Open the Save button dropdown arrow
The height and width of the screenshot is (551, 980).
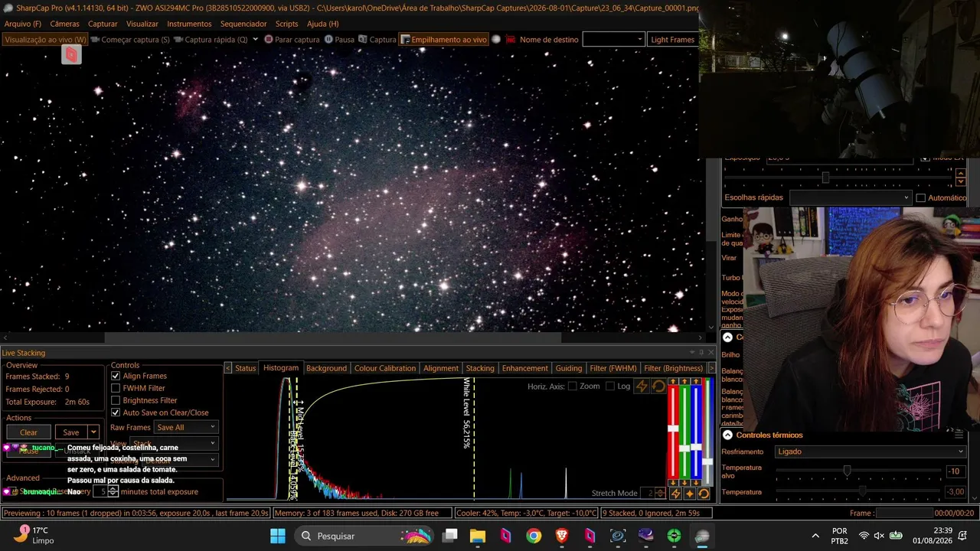(x=93, y=432)
